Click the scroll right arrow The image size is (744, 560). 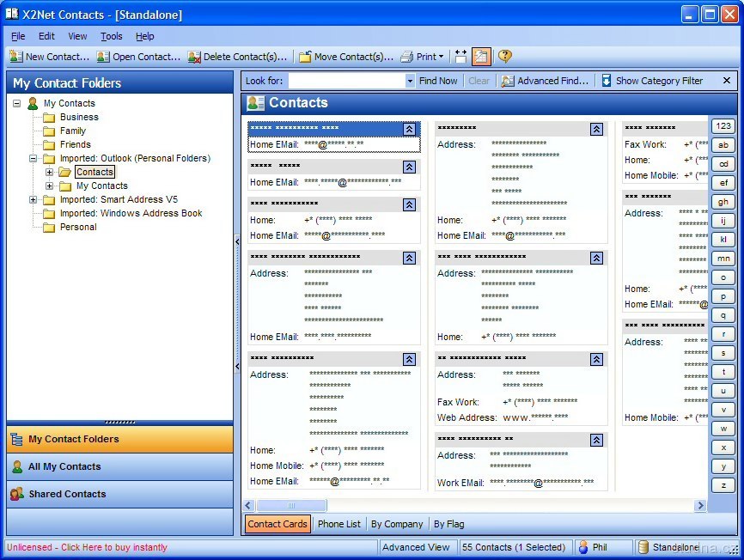700,506
